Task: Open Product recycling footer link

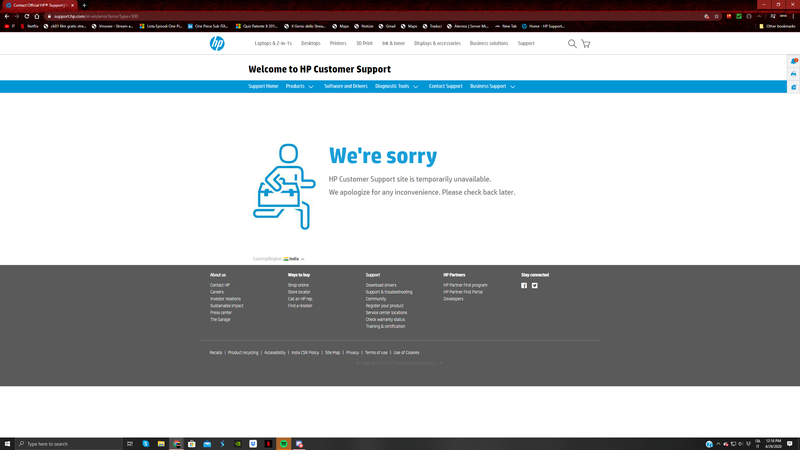Action: [243, 353]
